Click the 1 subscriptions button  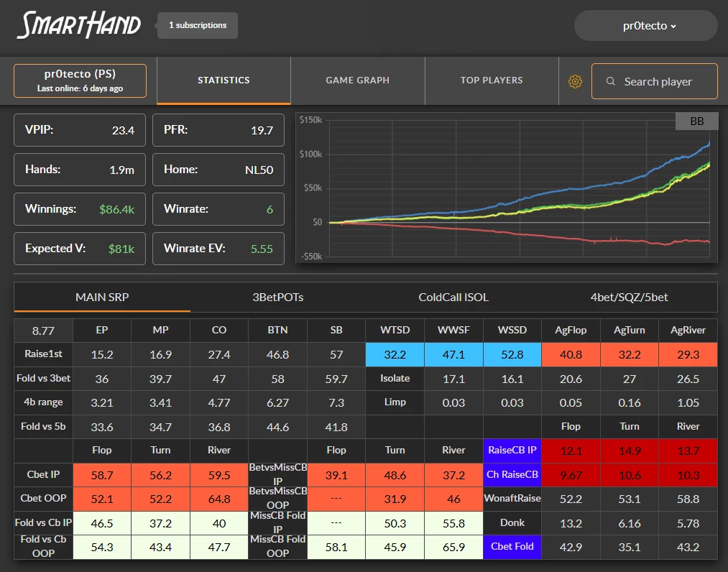click(198, 26)
